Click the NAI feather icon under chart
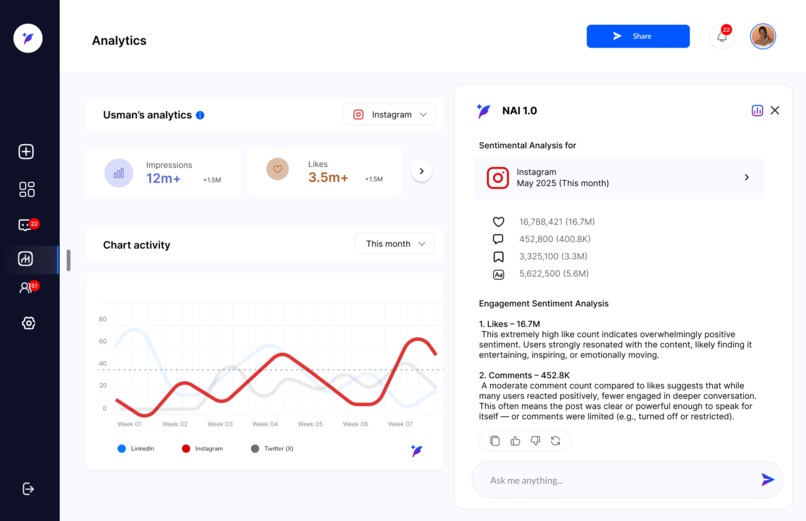Viewport: 806px width, 521px height. (x=416, y=451)
